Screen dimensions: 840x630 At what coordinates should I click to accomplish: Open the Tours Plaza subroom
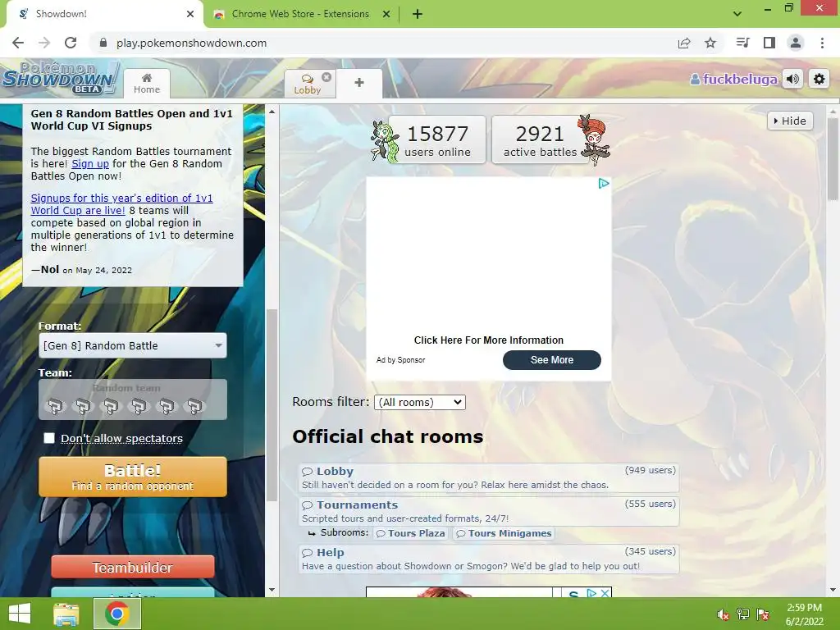pyautogui.click(x=411, y=533)
